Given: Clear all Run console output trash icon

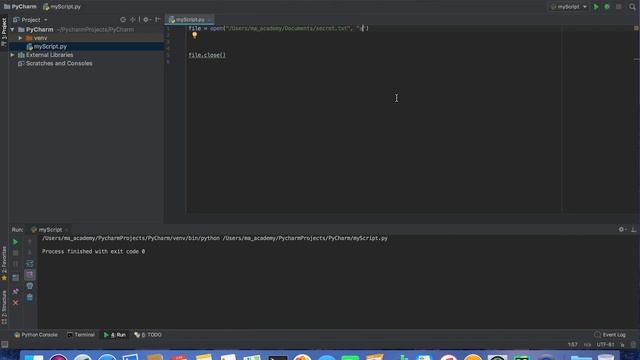Looking at the screenshot, I should [29, 297].
